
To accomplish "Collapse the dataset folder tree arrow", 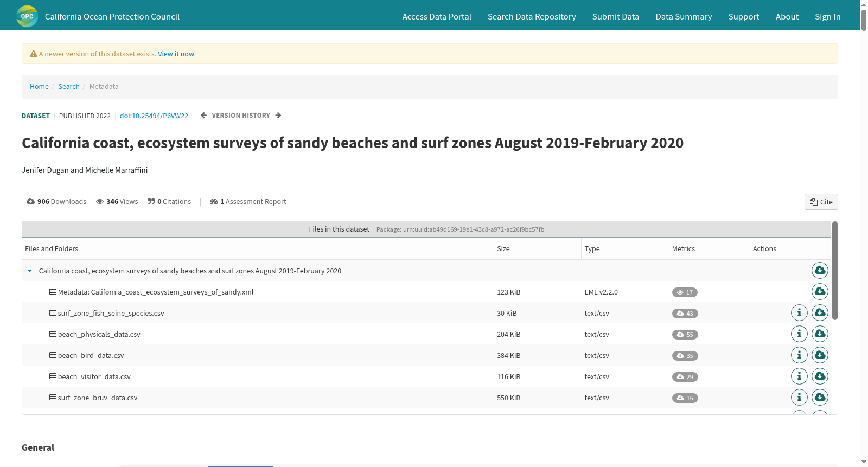I will point(30,271).
